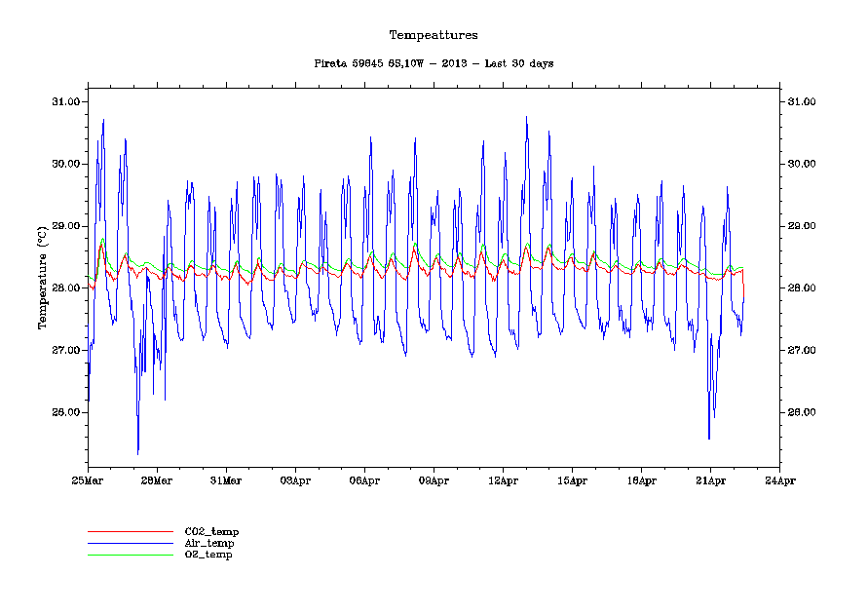Click the 25Mar x-axis date label
Screen dimensions: 868x614
pos(88,480)
